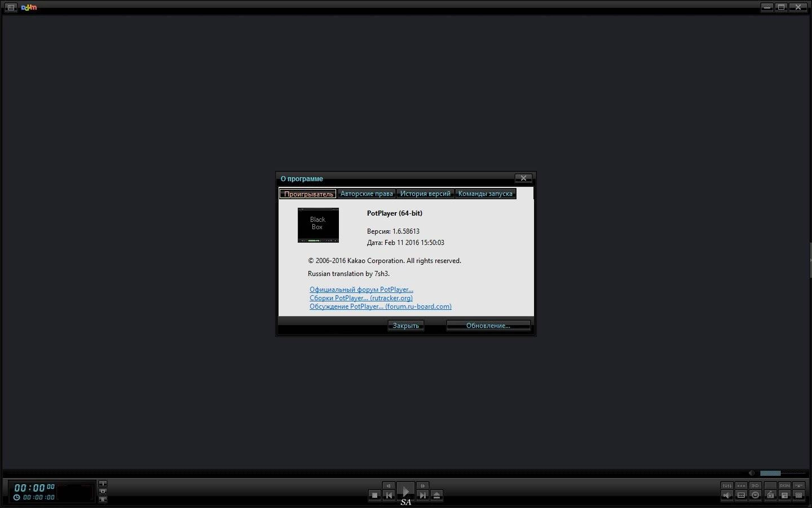
Task: Toggle the 3D mode button
Action: click(x=755, y=485)
